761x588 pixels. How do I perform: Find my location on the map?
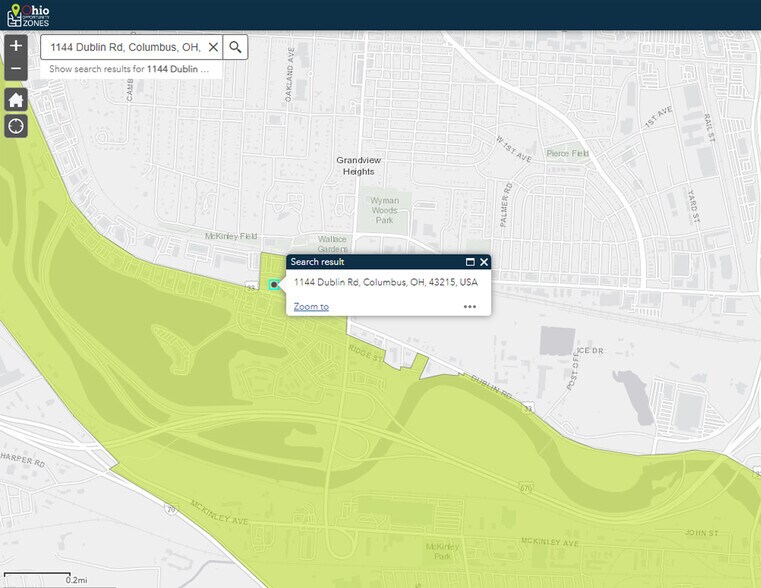(16, 126)
